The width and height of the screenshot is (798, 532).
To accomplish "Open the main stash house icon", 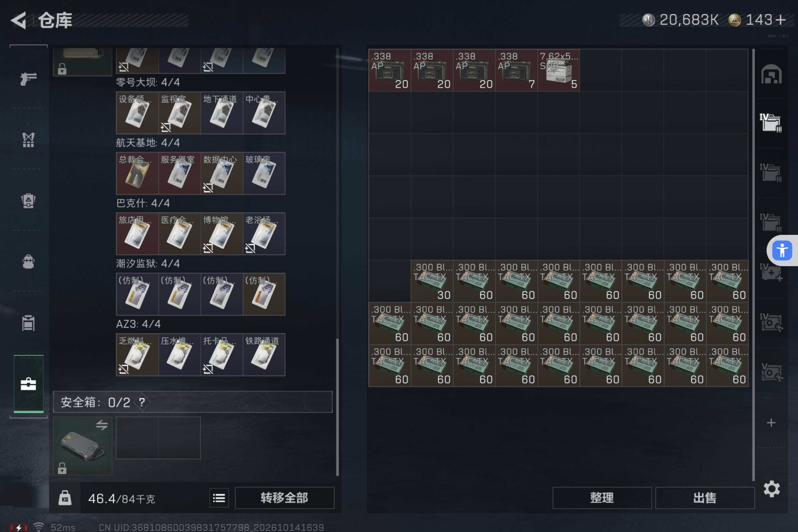I will pyautogui.click(x=771, y=74).
